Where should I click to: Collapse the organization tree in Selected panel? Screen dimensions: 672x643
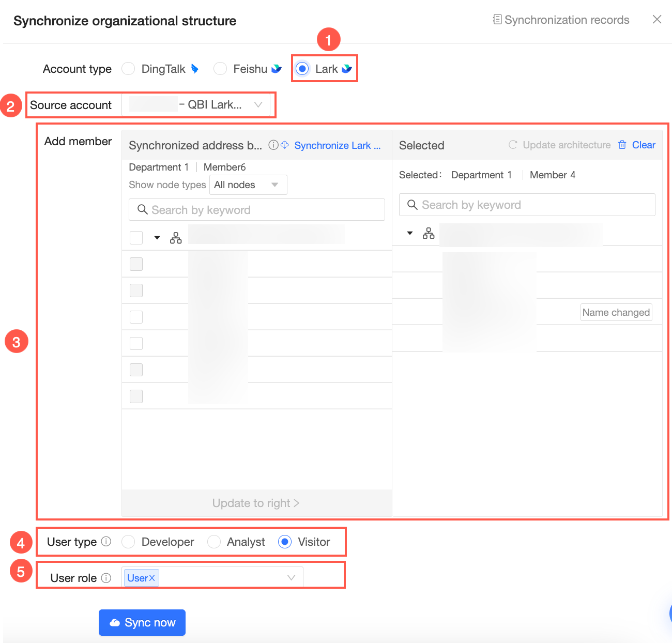410,234
